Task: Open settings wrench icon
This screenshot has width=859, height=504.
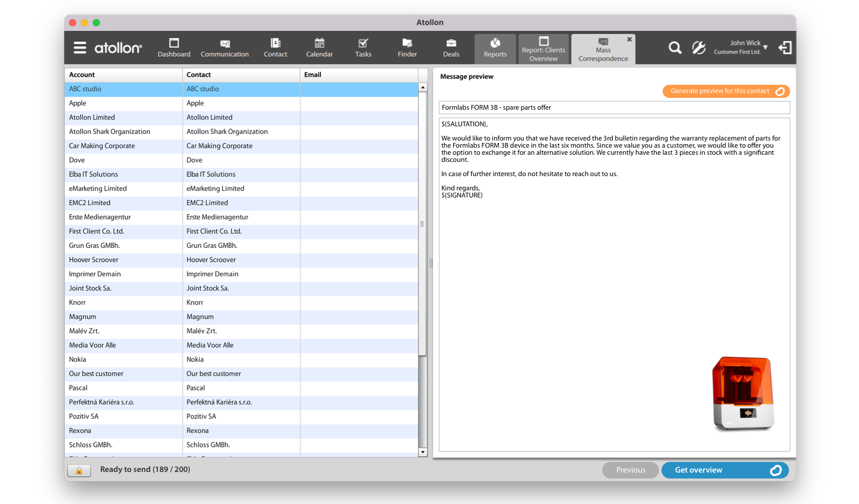Action: [x=699, y=47]
